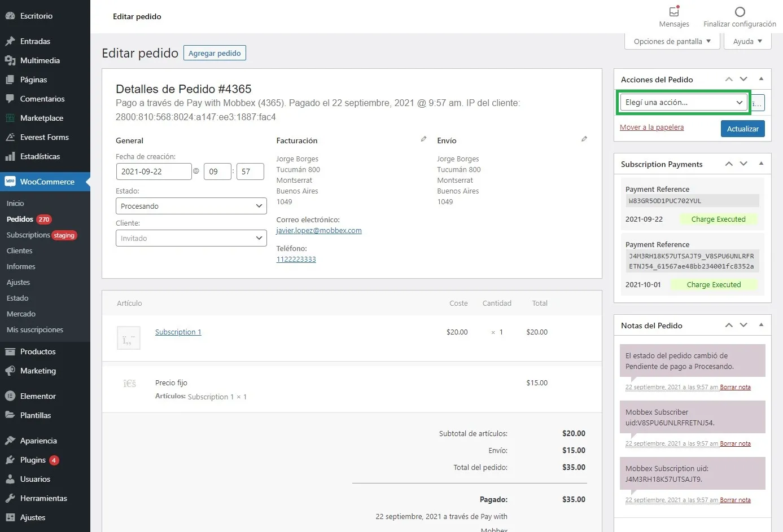The height and width of the screenshot is (532, 783).
Task: Move Acciones del Pedido panel up
Action: (x=729, y=80)
